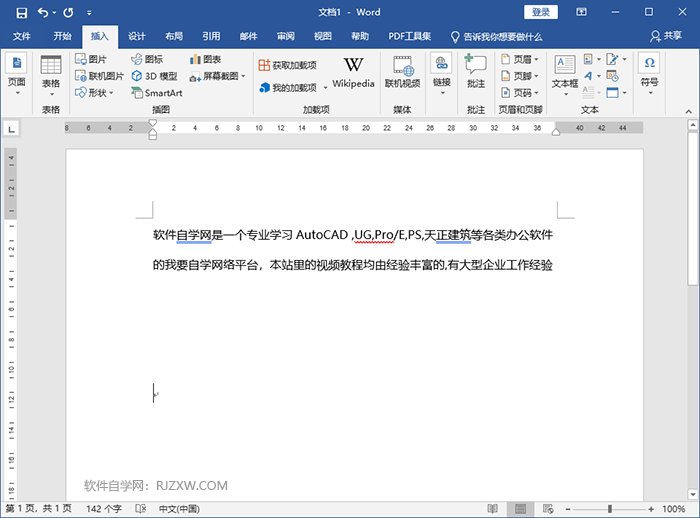Click the right indent marker on ruler
Screen dimensions: 700x518
(x=556, y=132)
